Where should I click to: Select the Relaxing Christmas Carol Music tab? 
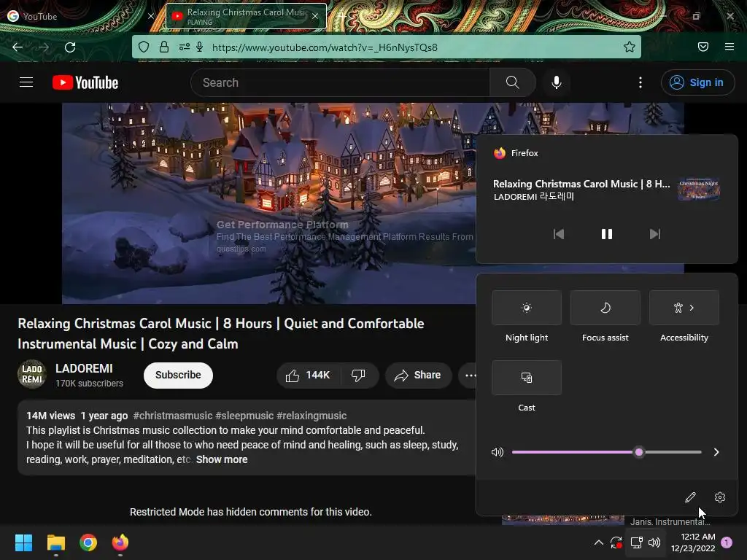tap(246, 16)
